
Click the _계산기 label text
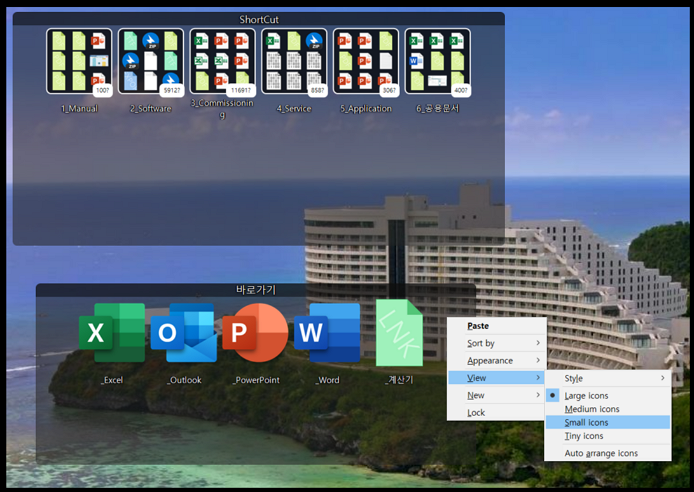[399, 380]
